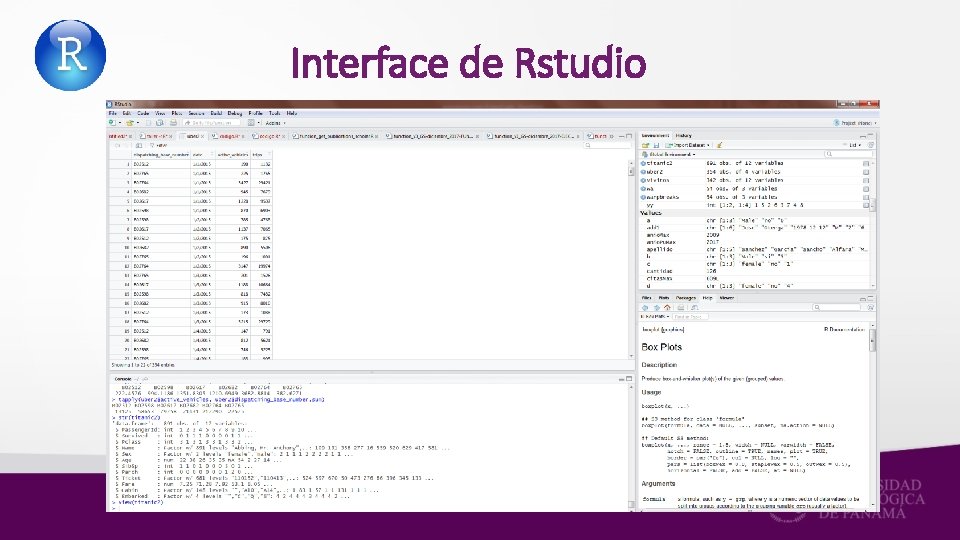This screenshot has height=540, width=960.
Task: Click the Load workspace icon in Environment
Action: 645,145
